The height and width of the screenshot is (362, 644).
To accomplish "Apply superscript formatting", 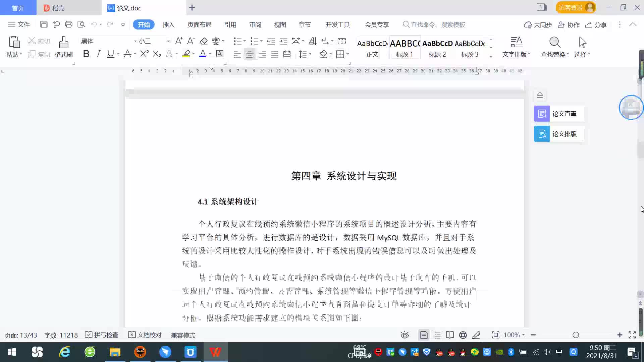I will pos(144,54).
